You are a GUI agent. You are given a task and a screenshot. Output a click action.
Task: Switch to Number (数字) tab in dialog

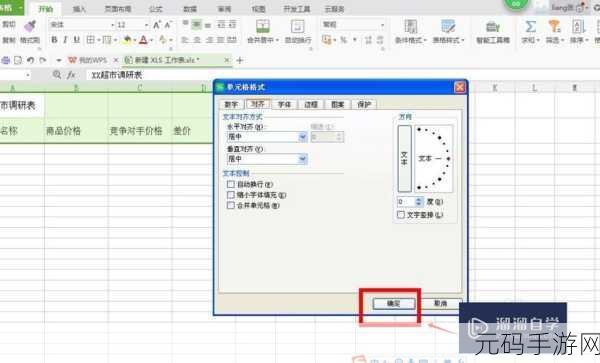click(x=231, y=104)
